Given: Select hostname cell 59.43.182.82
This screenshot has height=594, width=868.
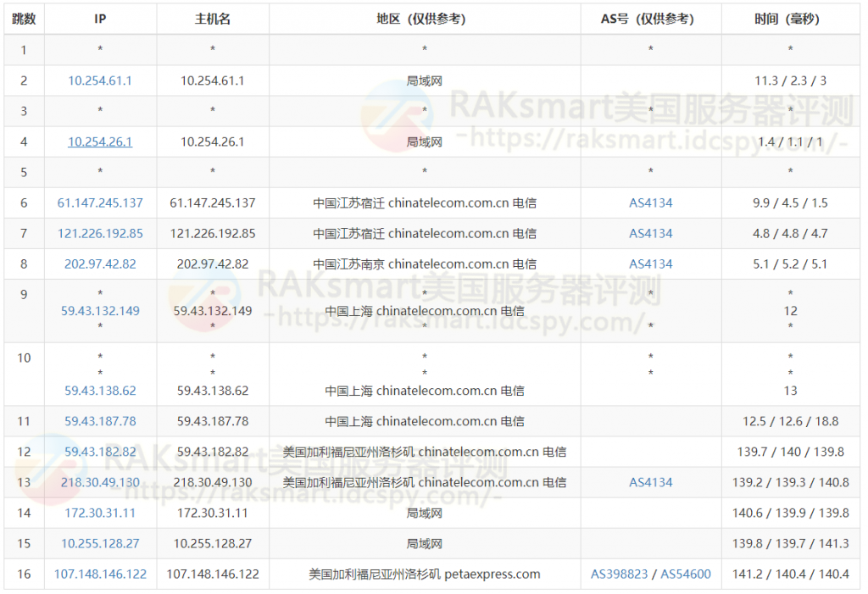Looking at the screenshot, I should (x=213, y=452).
